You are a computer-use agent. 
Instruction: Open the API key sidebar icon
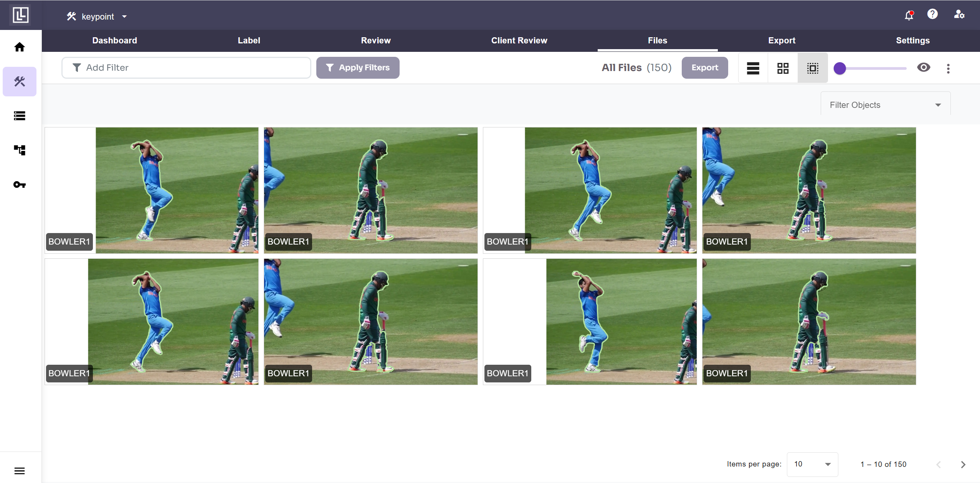tap(20, 185)
